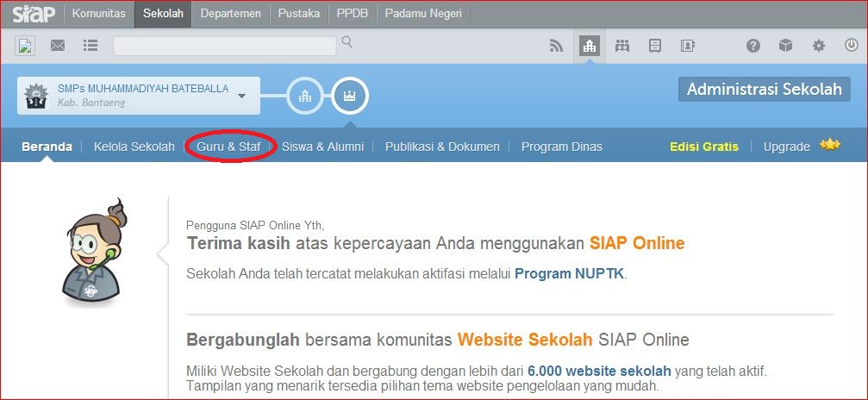The image size is (868, 400).
Task: Switch to the Kelola Sekolah tab
Action: pyautogui.click(x=134, y=147)
